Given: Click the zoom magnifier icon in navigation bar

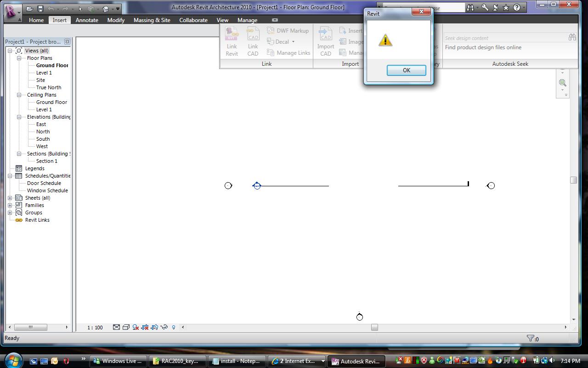Looking at the screenshot, I should 563,83.
